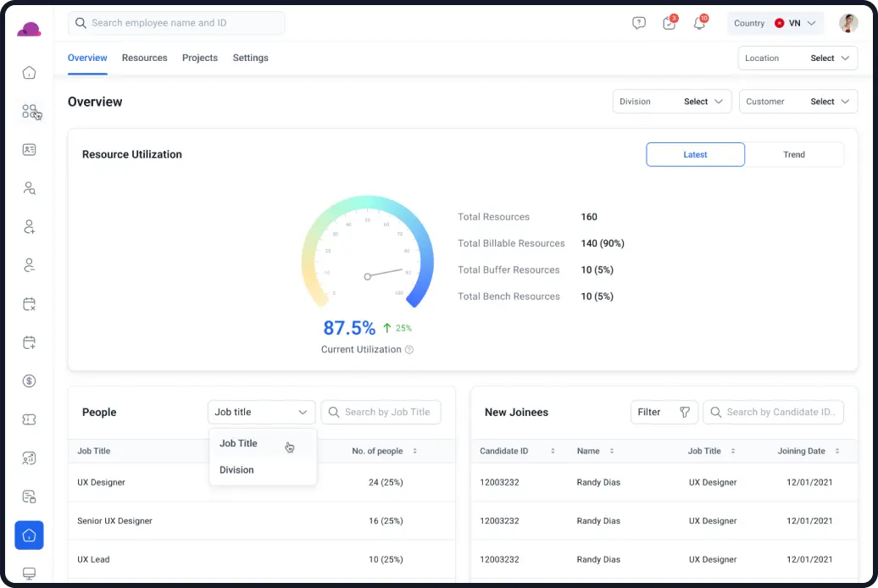Open the ID card icon in sidebar
The width and height of the screenshot is (878, 588).
(29, 149)
